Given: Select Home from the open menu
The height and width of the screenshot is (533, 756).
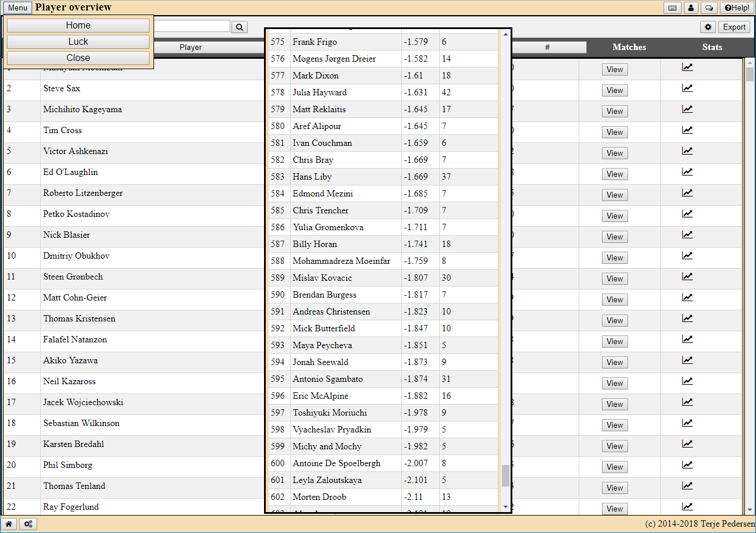Looking at the screenshot, I should click(x=78, y=26).
